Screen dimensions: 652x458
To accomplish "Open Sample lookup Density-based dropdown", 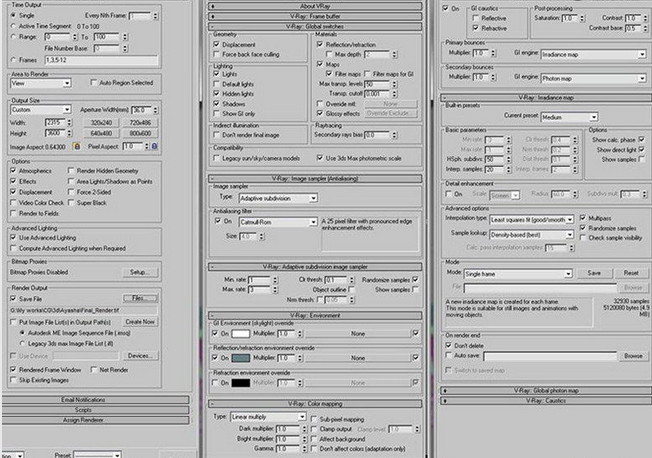I will 531,235.
